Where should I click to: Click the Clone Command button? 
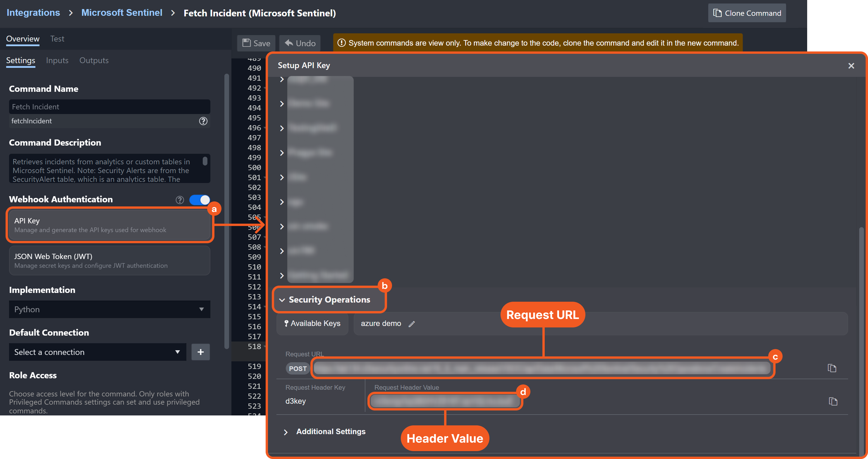point(747,13)
